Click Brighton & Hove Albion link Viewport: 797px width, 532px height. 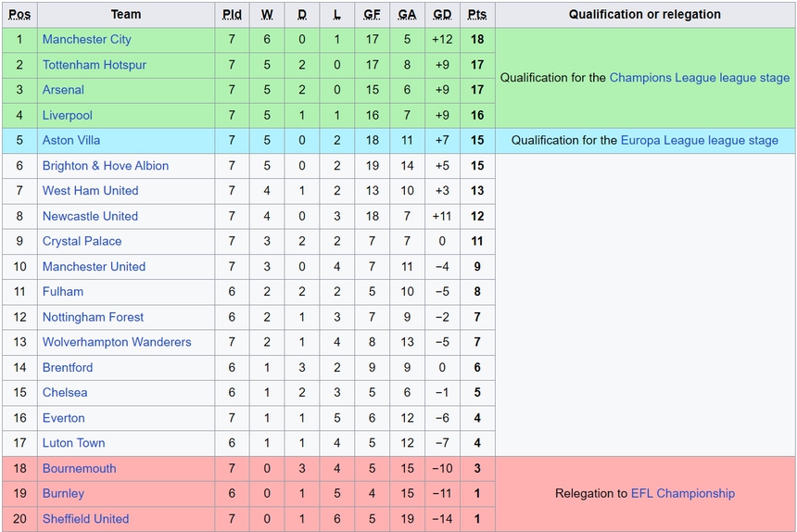(x=106, y=166)
